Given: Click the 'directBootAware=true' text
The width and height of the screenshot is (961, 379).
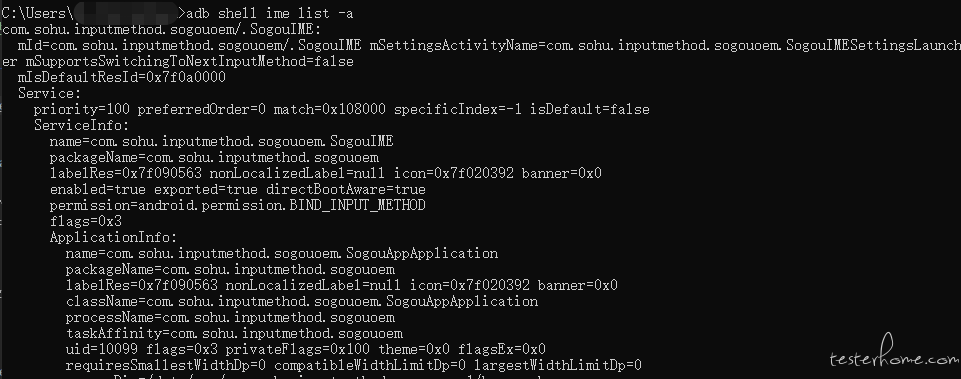Looking at the screenshot, I should 346,190.
